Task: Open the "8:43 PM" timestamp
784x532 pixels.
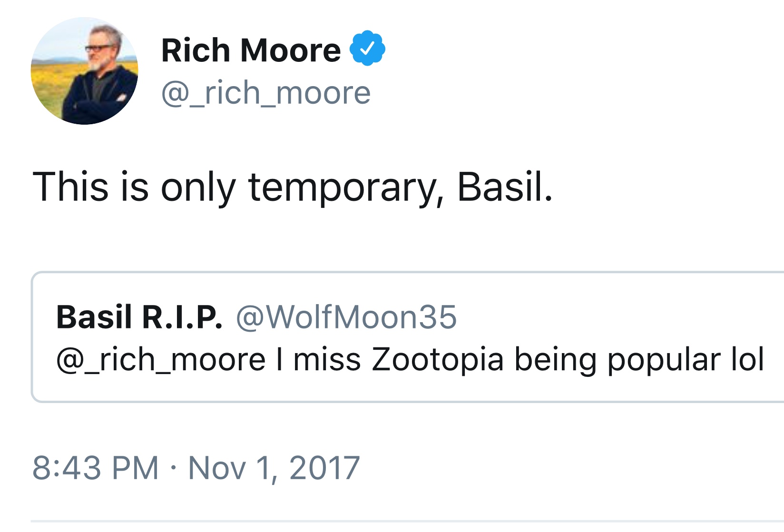Action: [x=95, y=468]
